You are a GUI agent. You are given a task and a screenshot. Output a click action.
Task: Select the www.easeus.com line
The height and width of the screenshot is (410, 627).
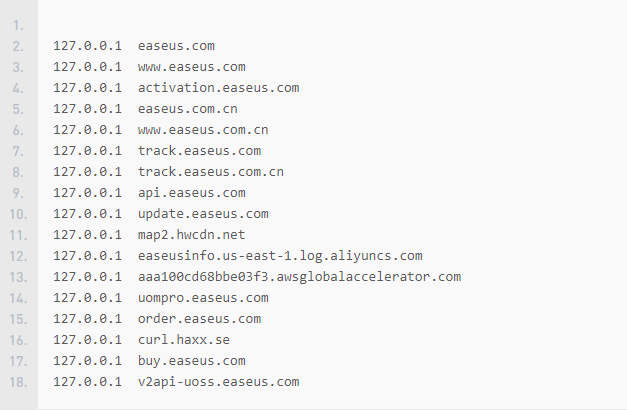192,66
